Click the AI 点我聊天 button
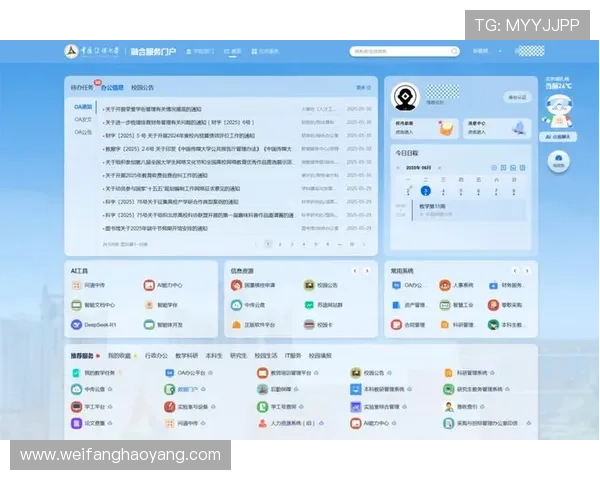Image resolution: width=600 pixels, height=480 pixels. [558, 137]
